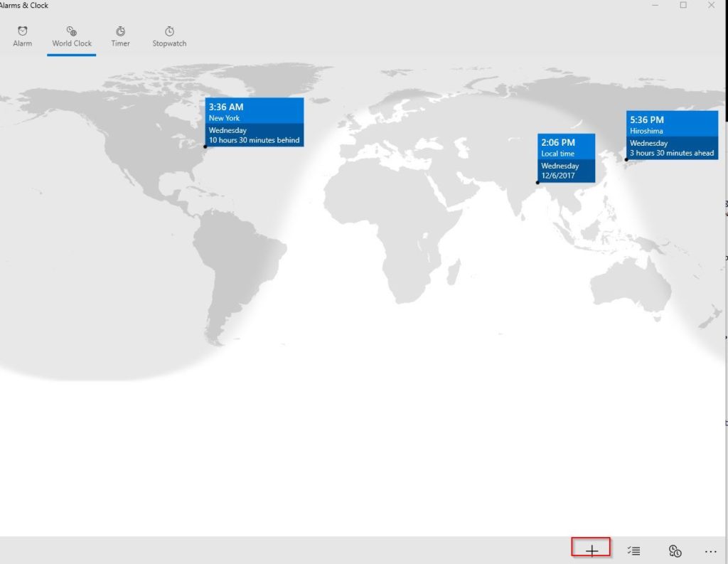Click the local time map pin dot
The image size is (728, 564).
pos(537,183)
